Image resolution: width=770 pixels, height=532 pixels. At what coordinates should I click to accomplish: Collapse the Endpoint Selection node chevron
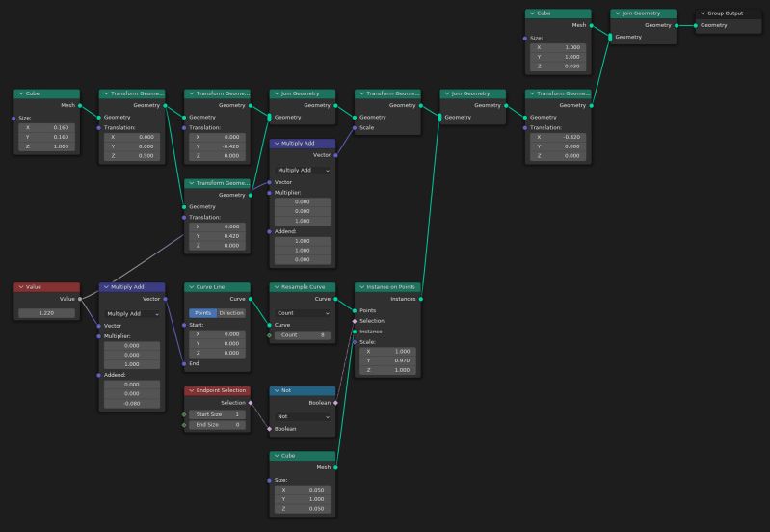pos(192,390)
